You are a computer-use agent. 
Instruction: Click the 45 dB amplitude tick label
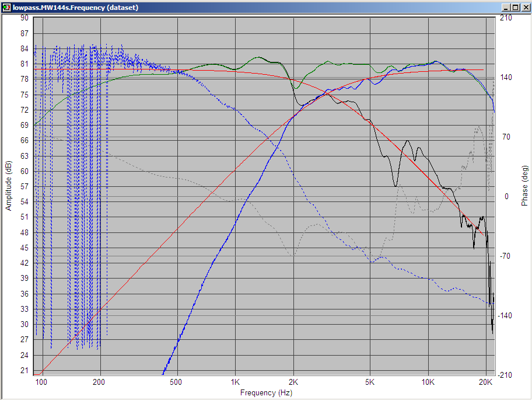click(x=24, y=248)
